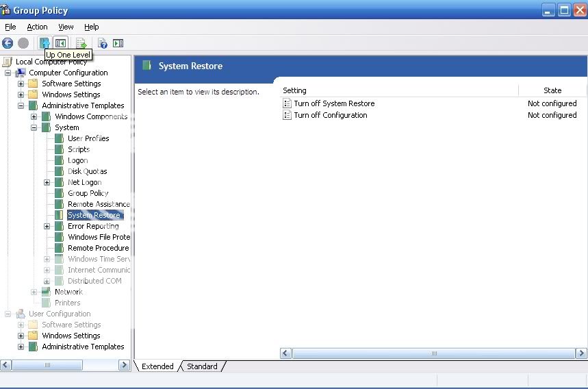Click the settings list horizontal scrollbar thumb

coord(434,353)
